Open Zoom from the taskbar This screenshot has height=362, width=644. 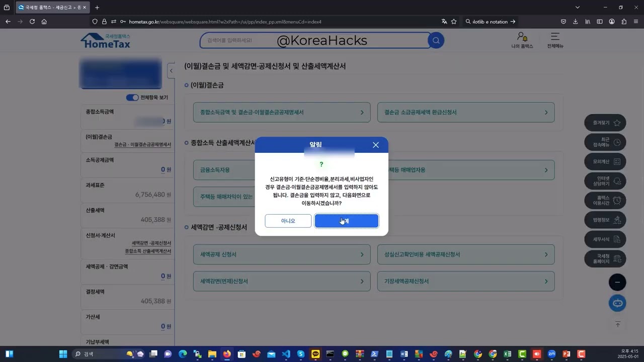coord(551,354)
